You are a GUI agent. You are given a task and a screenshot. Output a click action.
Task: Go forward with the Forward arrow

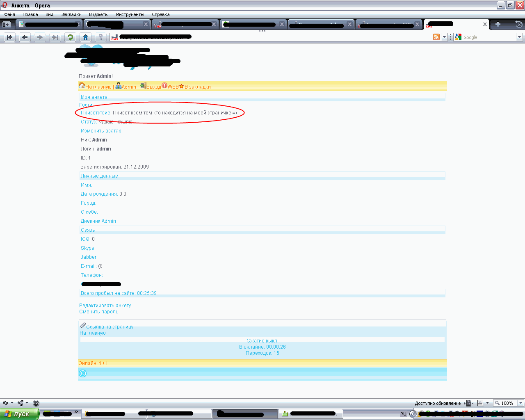(x=40, y=37)
